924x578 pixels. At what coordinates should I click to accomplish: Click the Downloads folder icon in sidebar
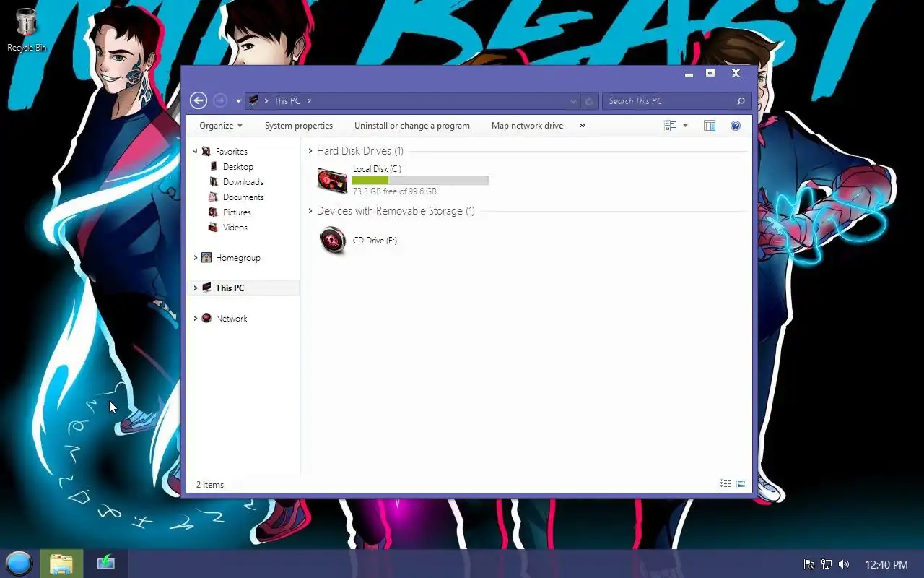coord(213,182)
